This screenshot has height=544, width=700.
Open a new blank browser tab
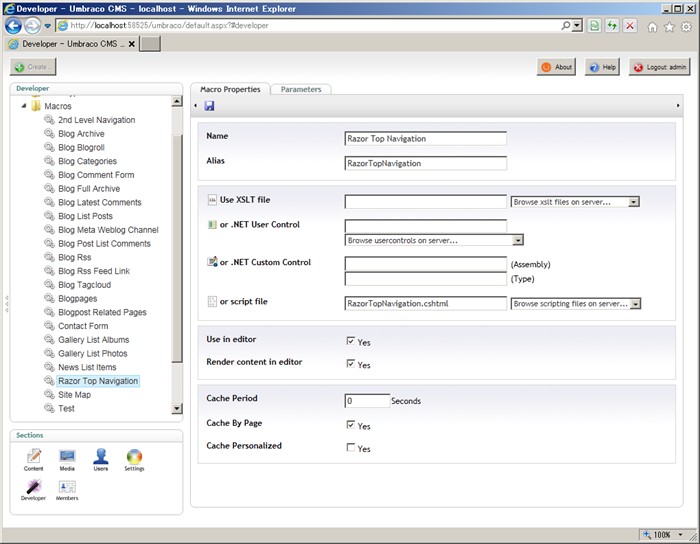point(150,44)
